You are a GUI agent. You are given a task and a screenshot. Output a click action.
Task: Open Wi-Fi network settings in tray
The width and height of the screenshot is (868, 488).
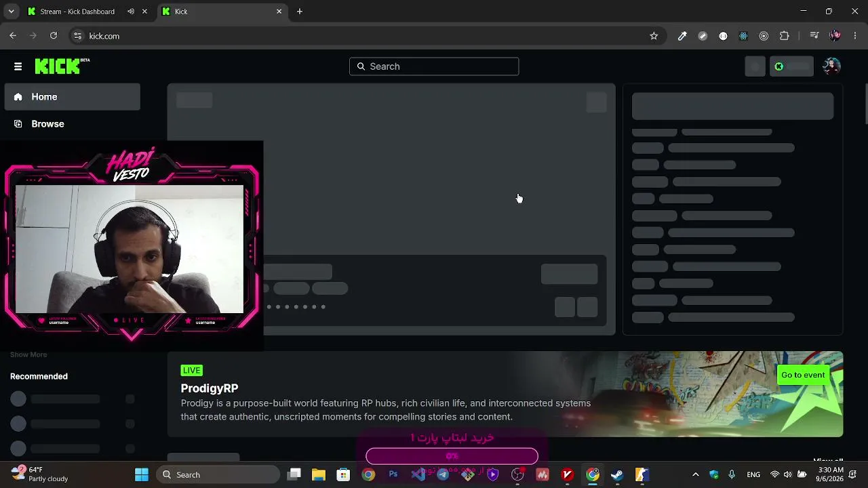[x=774, y=474]
